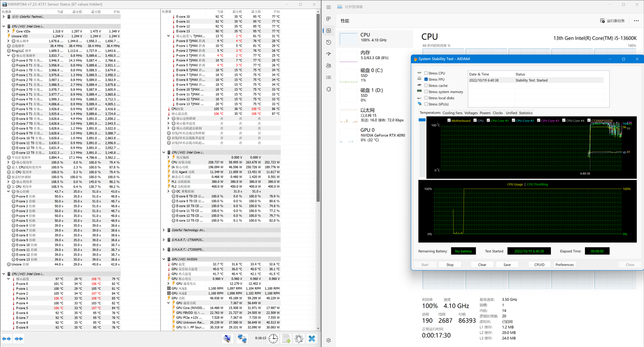Select 磁盘 0 (C:) performance item
The height and width of the screenshot is (347, 644).
click(375, 75)
